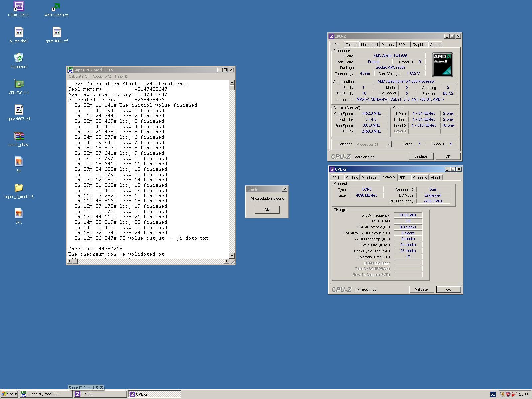Click the AMD Athlon II X4 635 name field

(390, 56)
